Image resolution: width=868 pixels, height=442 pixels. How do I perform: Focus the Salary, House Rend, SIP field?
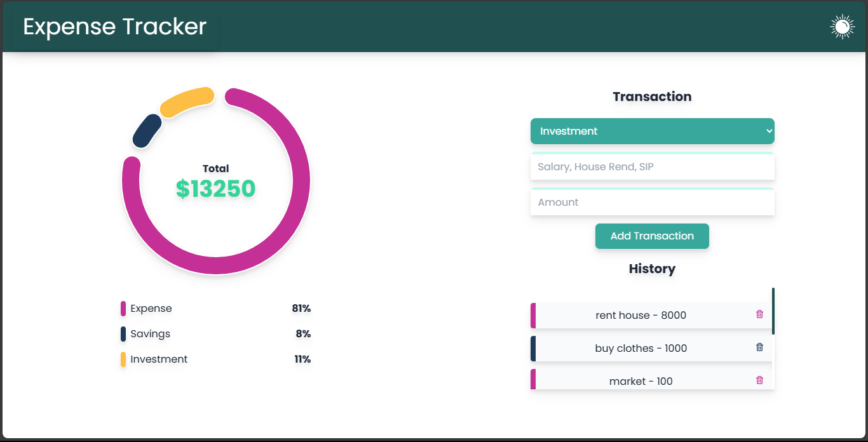coord(652,166)
